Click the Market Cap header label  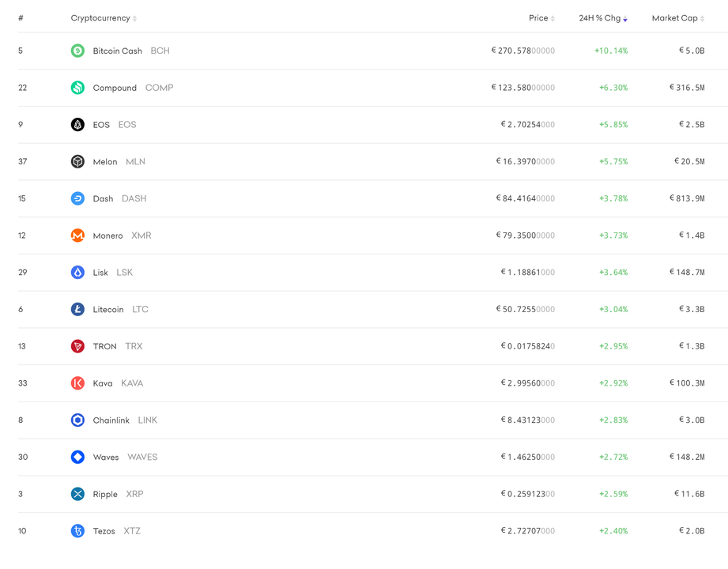[674, 18]
